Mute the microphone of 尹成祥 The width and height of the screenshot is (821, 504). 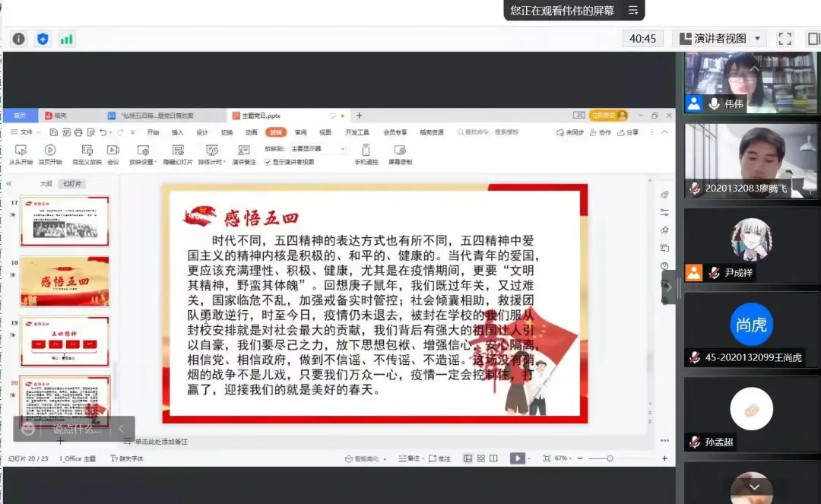[x=714, y=271]
